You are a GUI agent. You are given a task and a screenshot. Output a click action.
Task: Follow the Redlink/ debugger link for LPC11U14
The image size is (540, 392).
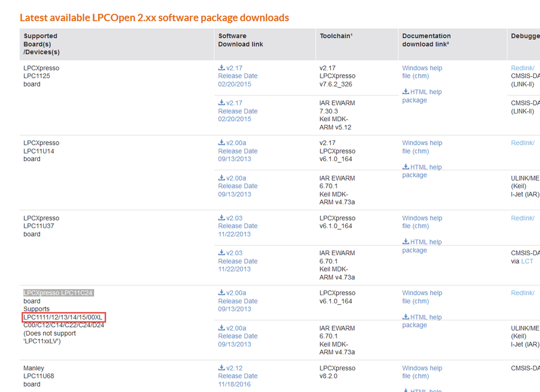(523, 143)
